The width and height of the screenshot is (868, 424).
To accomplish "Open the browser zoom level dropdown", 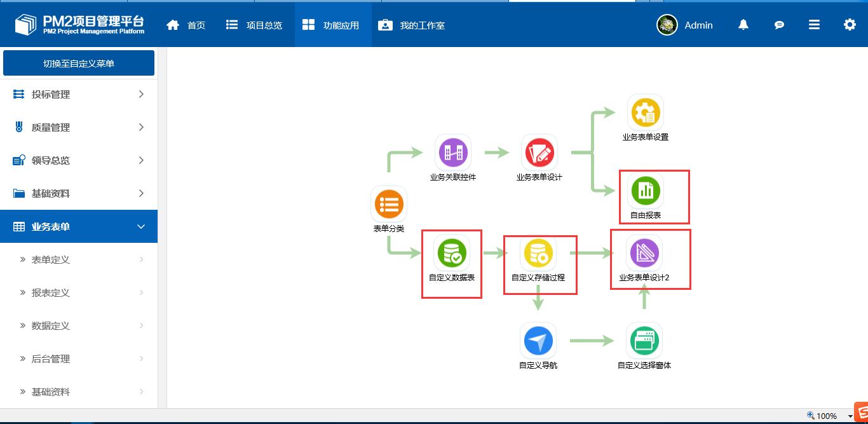I will pyautogui.click(x=850, y=416).
